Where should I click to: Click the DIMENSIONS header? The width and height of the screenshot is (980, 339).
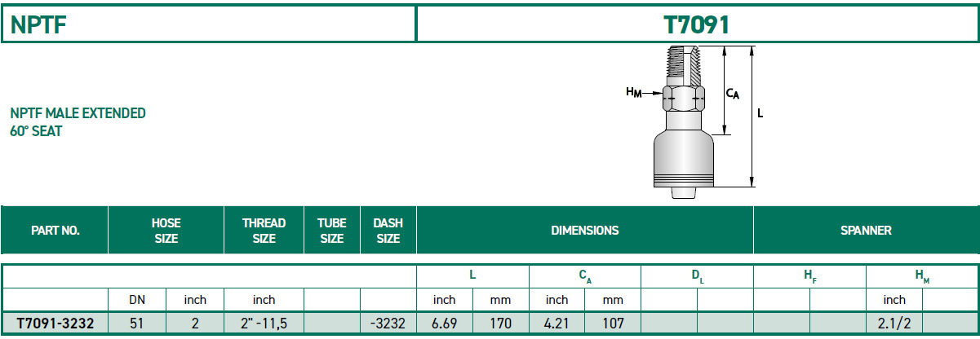tap(585, 231)
